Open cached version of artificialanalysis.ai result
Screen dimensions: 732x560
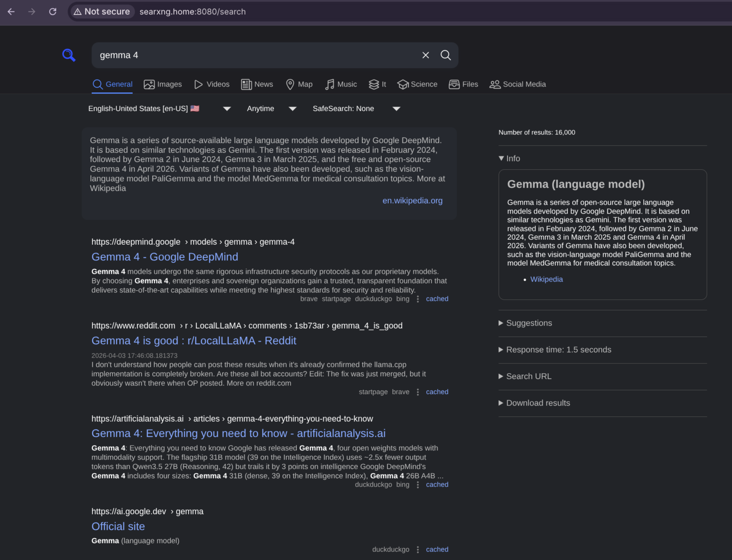point(437,485)
